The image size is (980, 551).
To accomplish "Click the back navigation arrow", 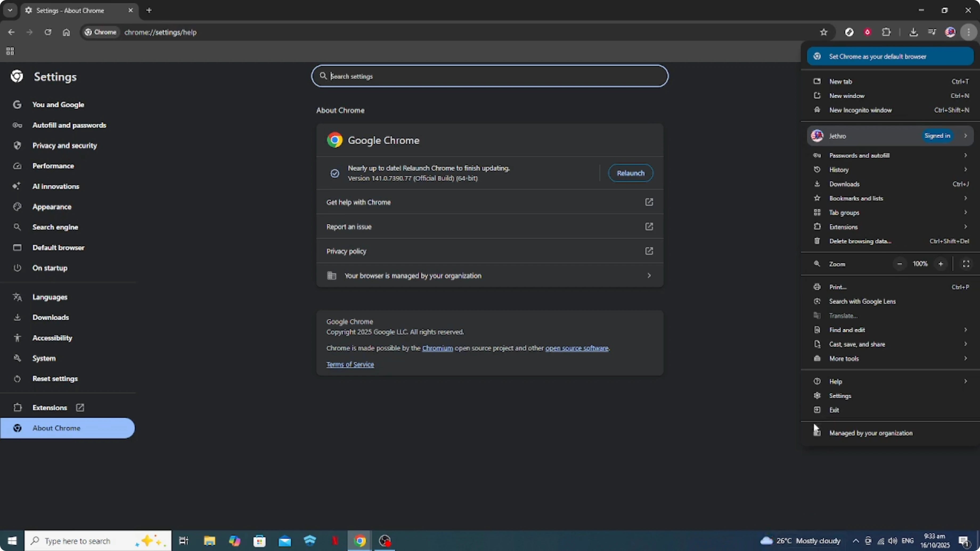I will 11,32.
